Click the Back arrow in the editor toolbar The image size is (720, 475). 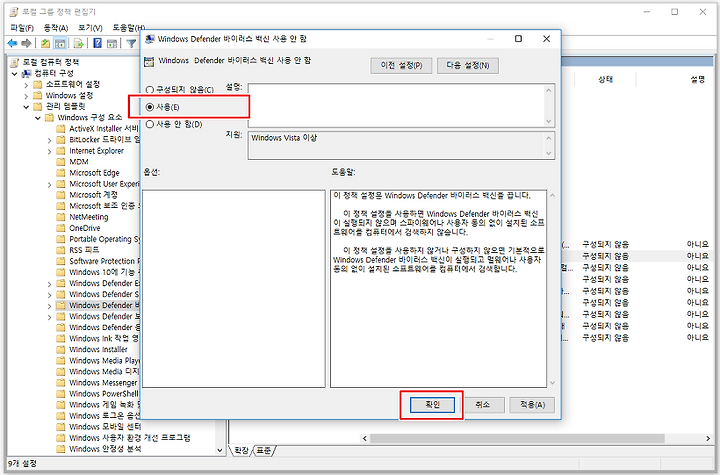(12, 43)
